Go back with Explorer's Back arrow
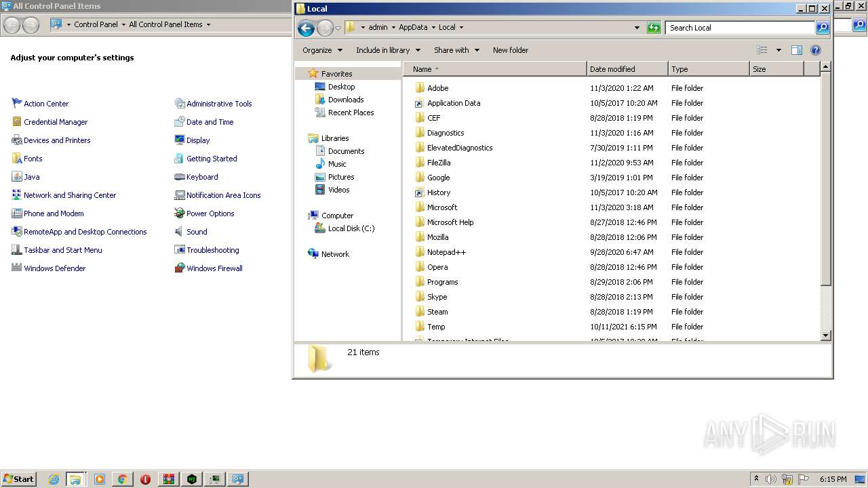The height and width of the screenshot is (488, 868). (306, 28)
